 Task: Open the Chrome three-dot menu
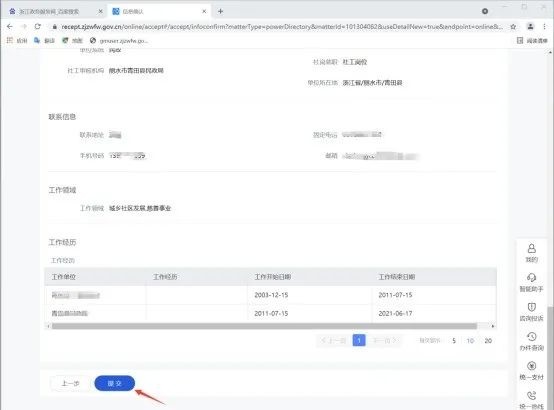544,27
